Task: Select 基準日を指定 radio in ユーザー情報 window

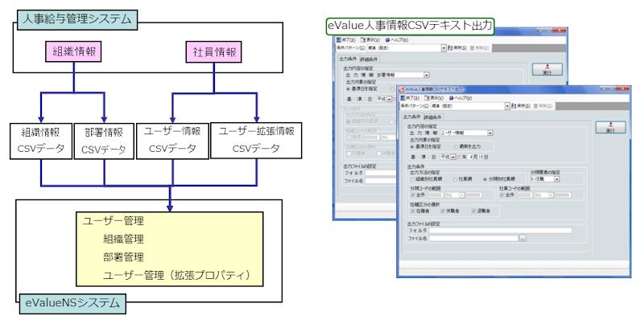Action: [x=412, y=146]
